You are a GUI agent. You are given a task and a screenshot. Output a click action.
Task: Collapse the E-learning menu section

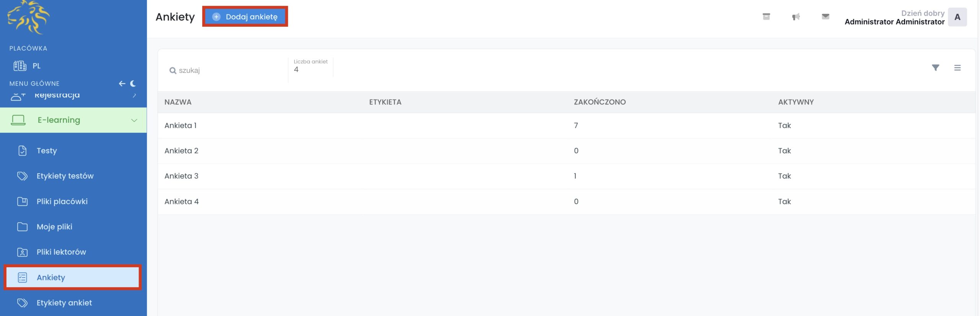[x=134, y=120]
